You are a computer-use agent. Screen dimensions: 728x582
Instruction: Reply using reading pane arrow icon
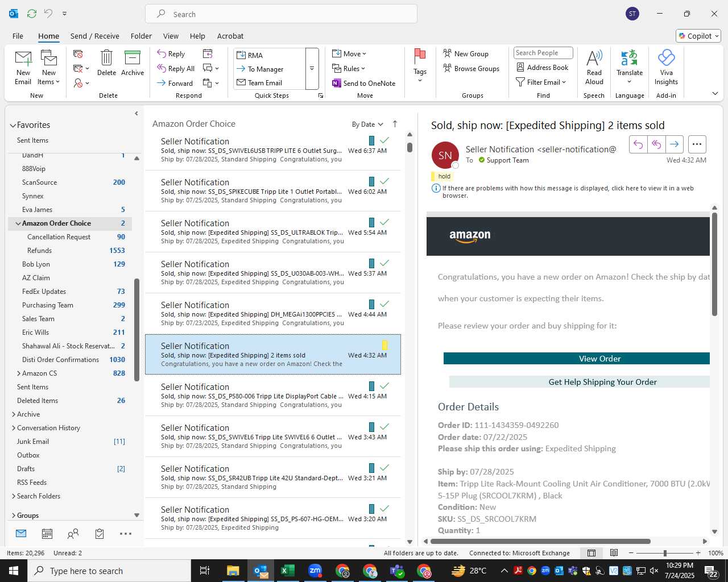coord(638,144)
